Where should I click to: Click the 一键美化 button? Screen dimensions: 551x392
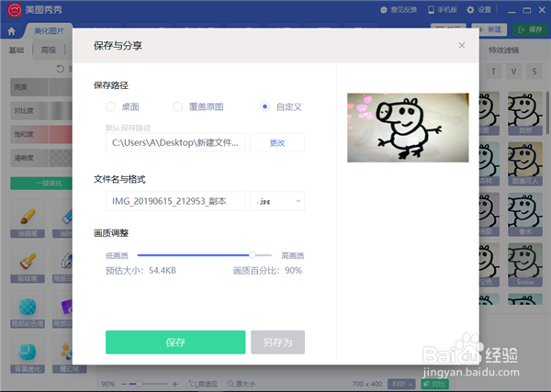pyautogui.click(x=41, y=183)
